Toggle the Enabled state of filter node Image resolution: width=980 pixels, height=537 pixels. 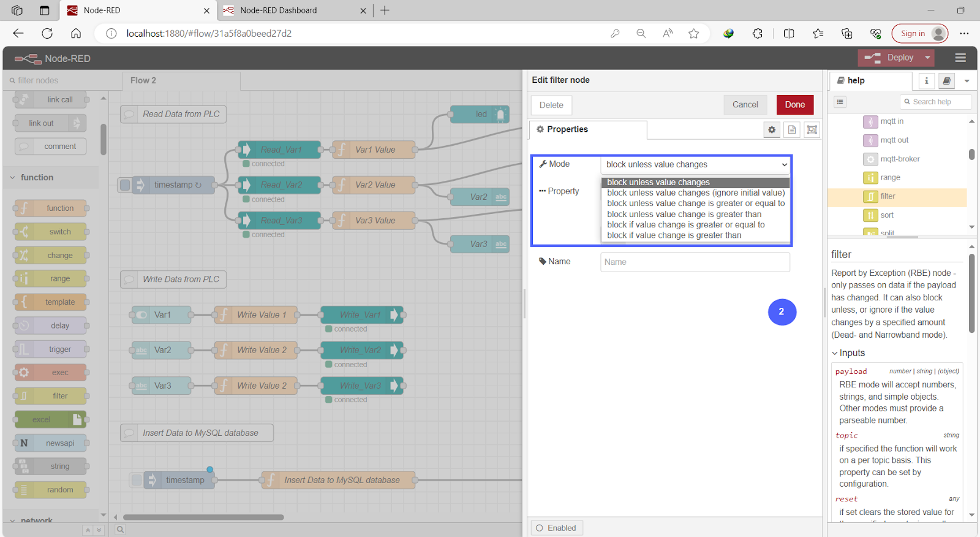(x=557, y=528)
